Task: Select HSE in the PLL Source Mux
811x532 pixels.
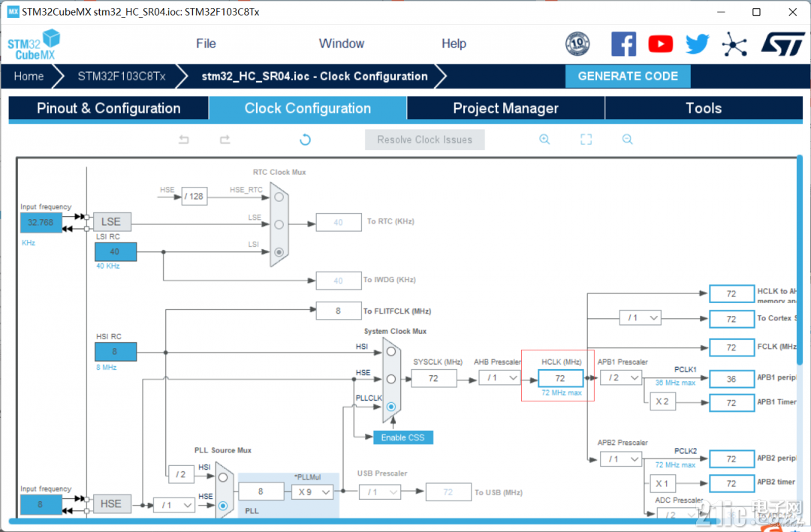Action: [223, 506]
